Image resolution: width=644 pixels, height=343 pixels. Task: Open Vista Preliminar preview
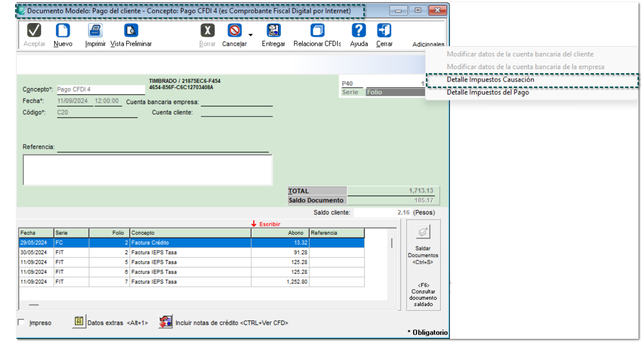pyautogui.click(x=131, y=31)
